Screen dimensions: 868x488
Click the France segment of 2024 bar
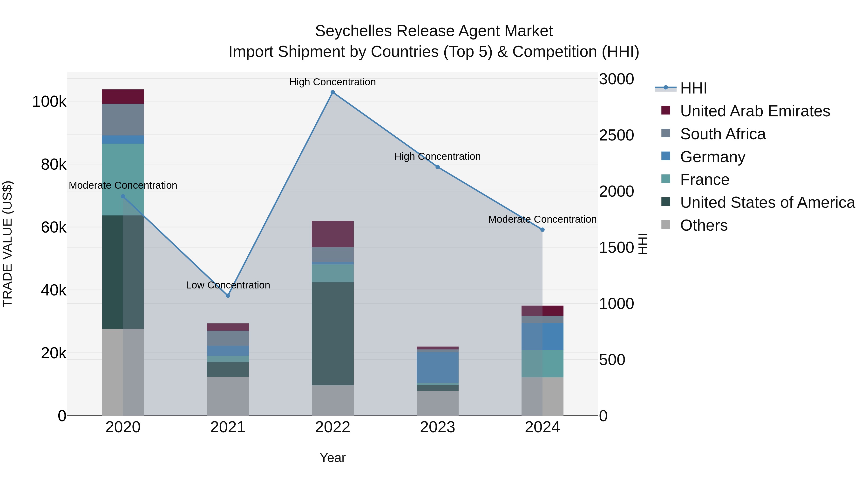[542, 364]
